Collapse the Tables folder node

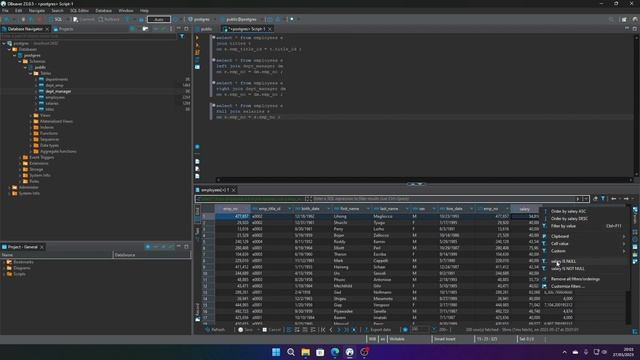31,73
